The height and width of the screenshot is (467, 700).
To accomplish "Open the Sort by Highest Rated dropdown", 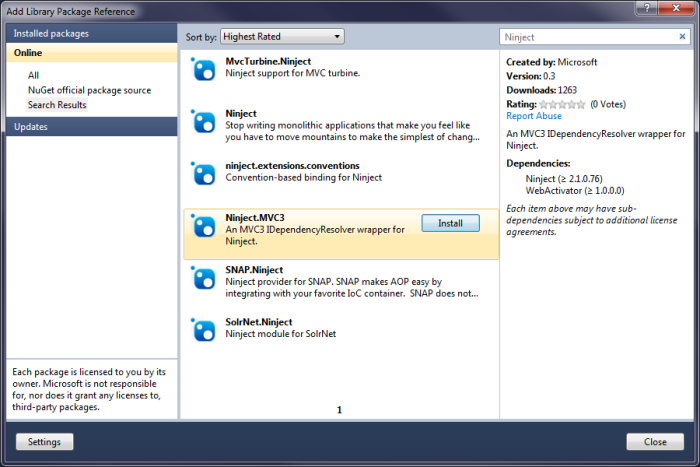I will pyautogui.click(x=282, y=37).
